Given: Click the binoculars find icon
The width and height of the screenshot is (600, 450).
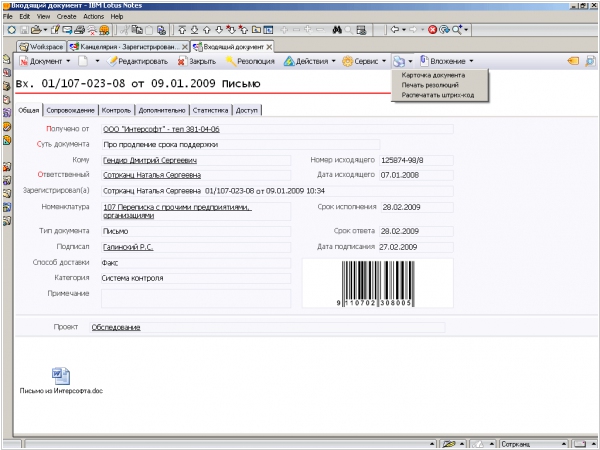Looking at the screenshot, I should point(337,29).
